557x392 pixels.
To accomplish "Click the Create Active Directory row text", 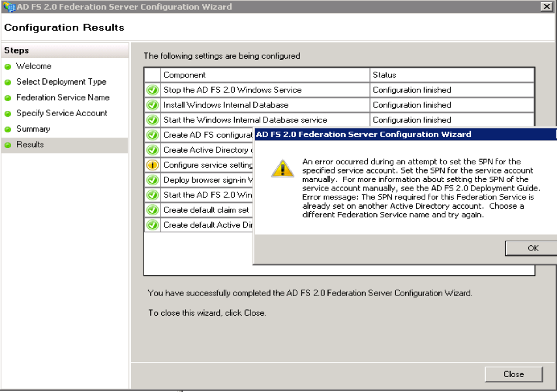I will coord(208,150).
